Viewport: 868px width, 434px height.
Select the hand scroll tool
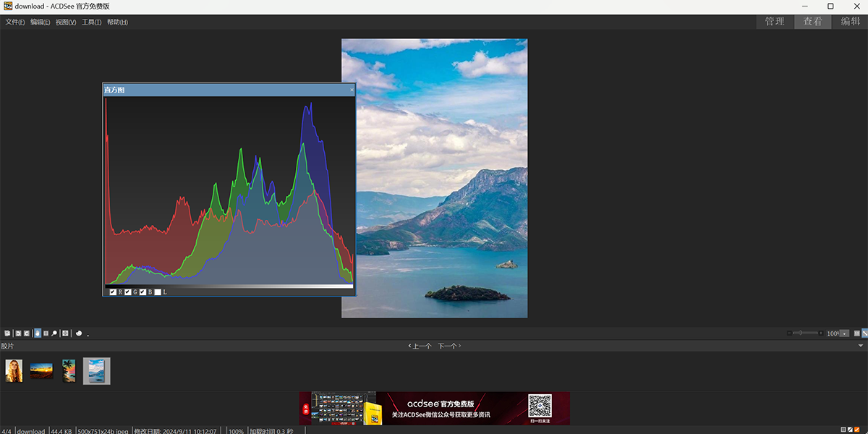(x=38, y=333)
